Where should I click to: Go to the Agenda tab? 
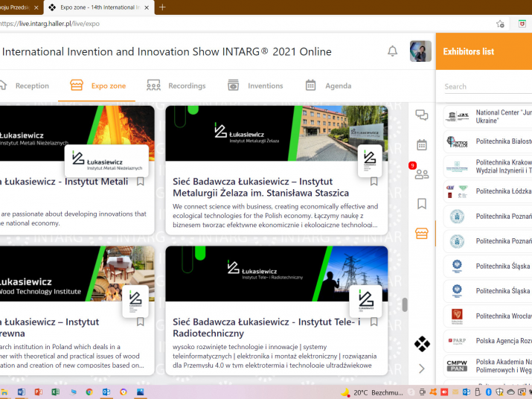328,86
